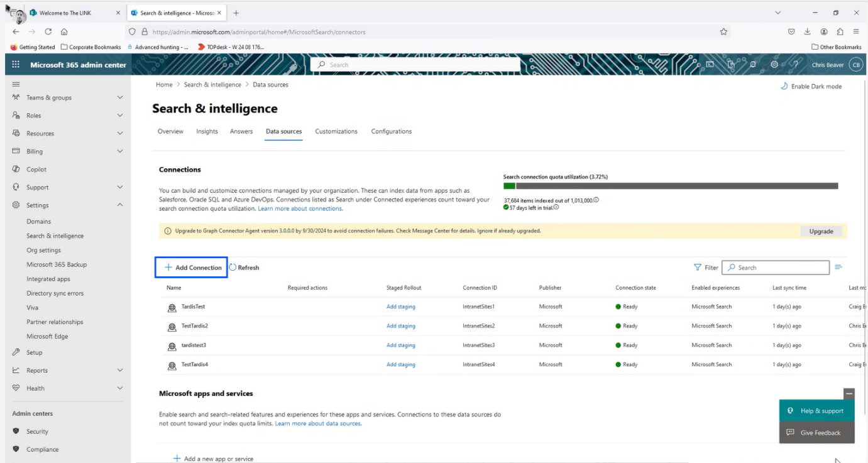This screenshot has height=463, width=868.
Task: Click Give Feedback button
Action: click(816, 433)
